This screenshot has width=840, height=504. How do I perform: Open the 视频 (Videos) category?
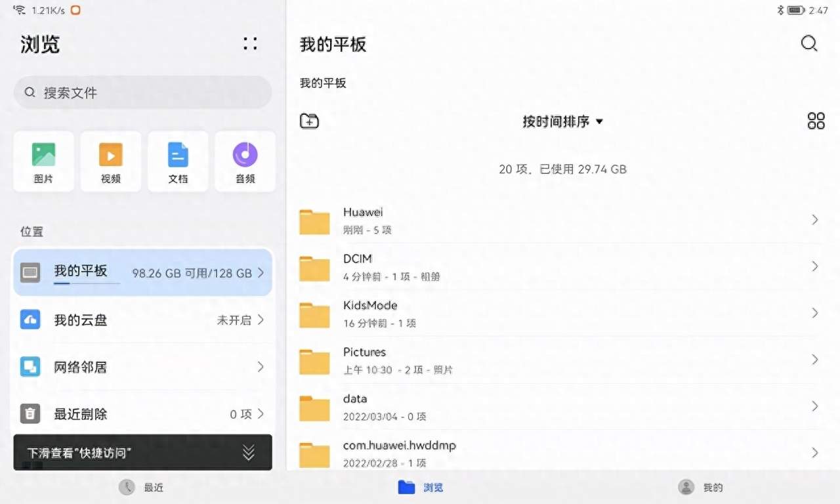coord(111,161)
